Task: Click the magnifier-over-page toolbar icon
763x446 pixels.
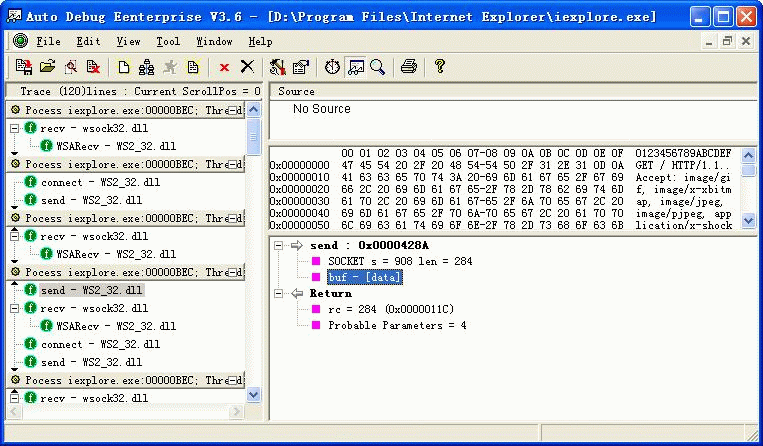Action: [71, 67]
